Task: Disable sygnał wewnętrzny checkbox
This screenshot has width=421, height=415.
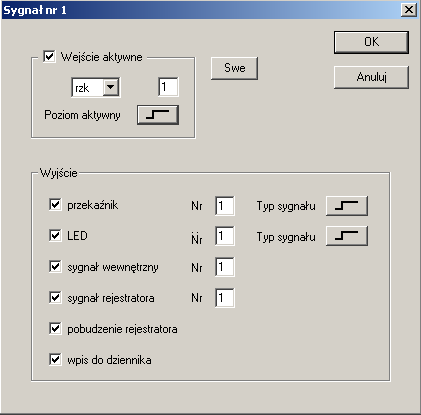Action: coord(55,267)
